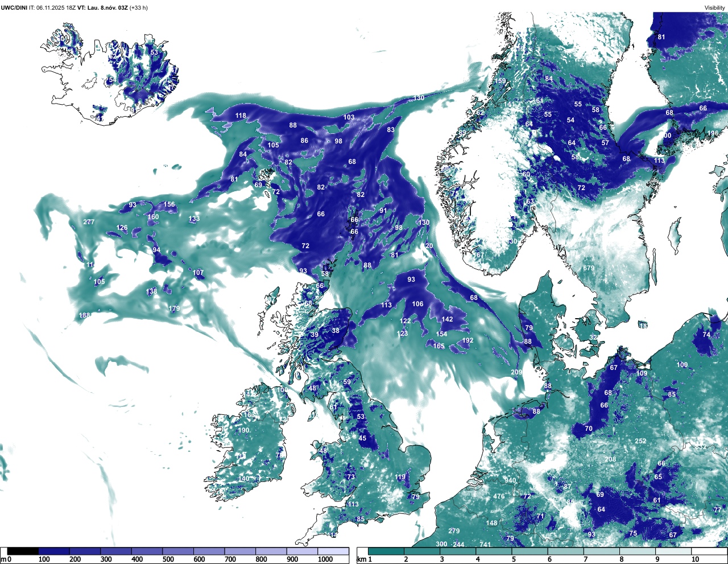The height and width of the screenshot is (564, 728).
Task: Click the '103' value on the map
Action: point(349,117)
